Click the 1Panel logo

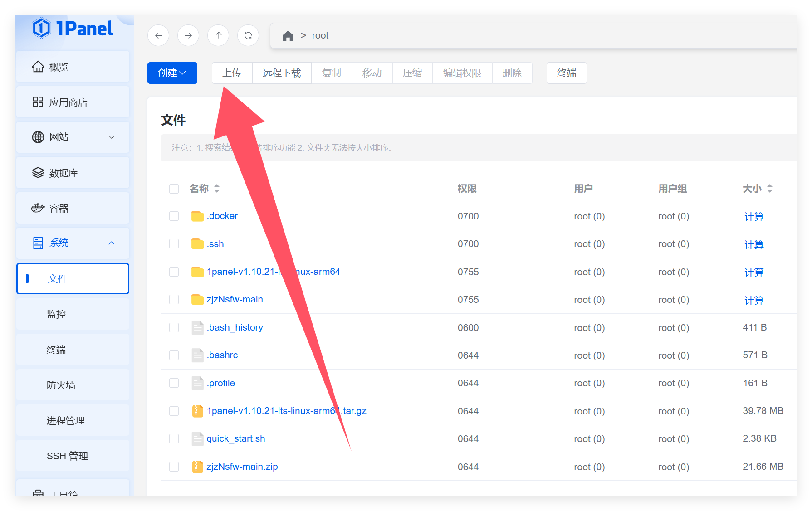[x=73, y=28]
